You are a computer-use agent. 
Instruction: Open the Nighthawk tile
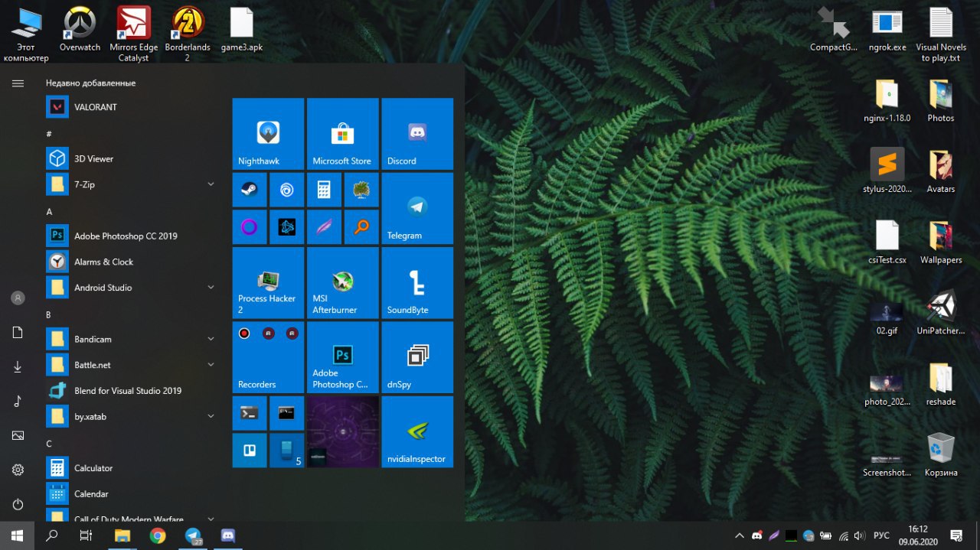(268, 134)
